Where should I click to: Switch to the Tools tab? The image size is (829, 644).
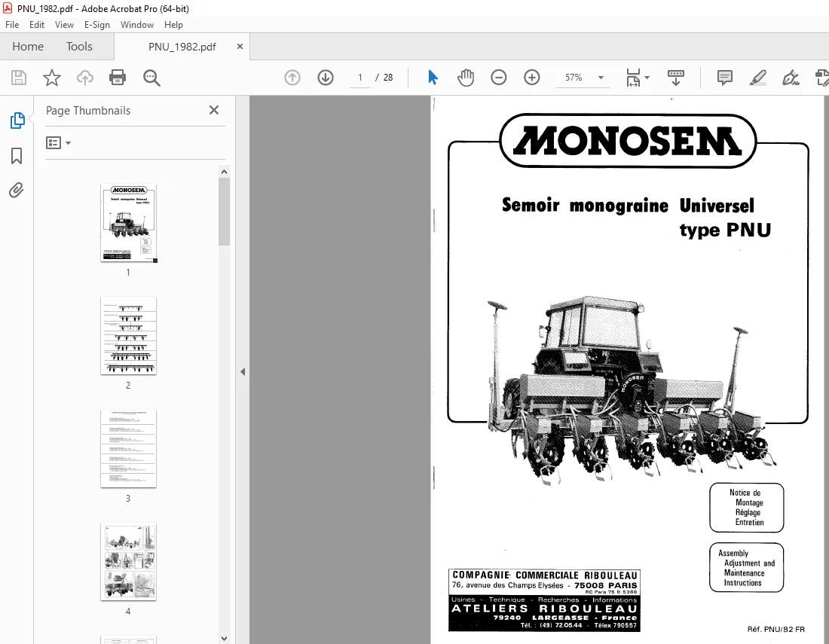(79, 47)
